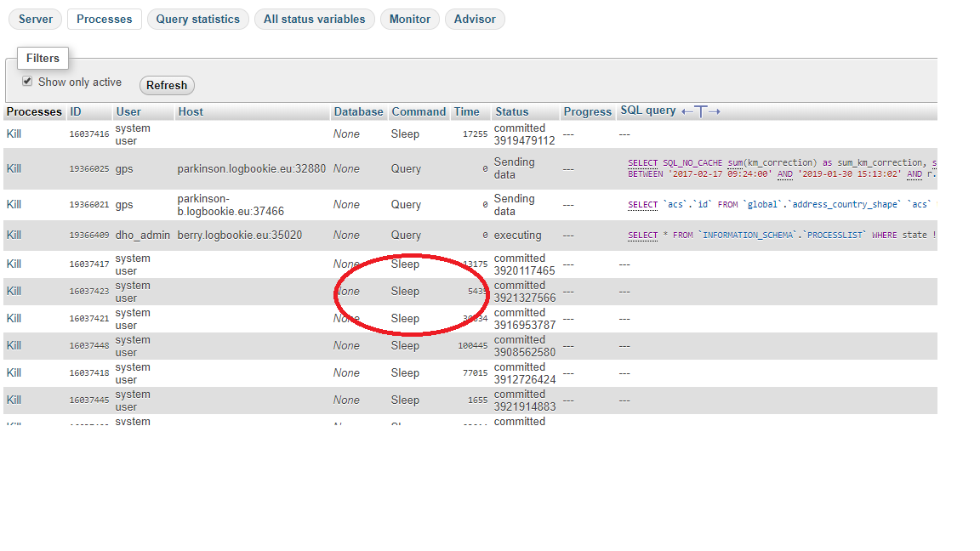Viewport: 980px width, 551px height.
Task: Open the Monitor tab
Action: click(410, 20)
